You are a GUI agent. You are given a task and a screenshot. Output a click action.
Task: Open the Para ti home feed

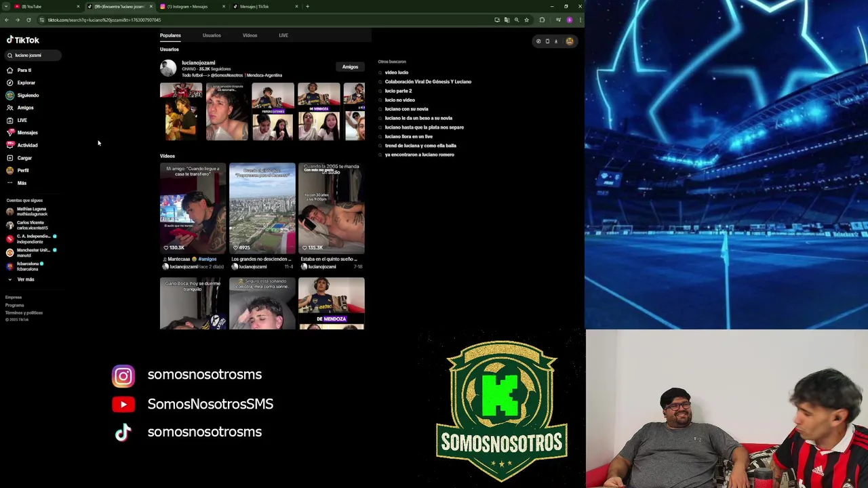click(19, 70)
